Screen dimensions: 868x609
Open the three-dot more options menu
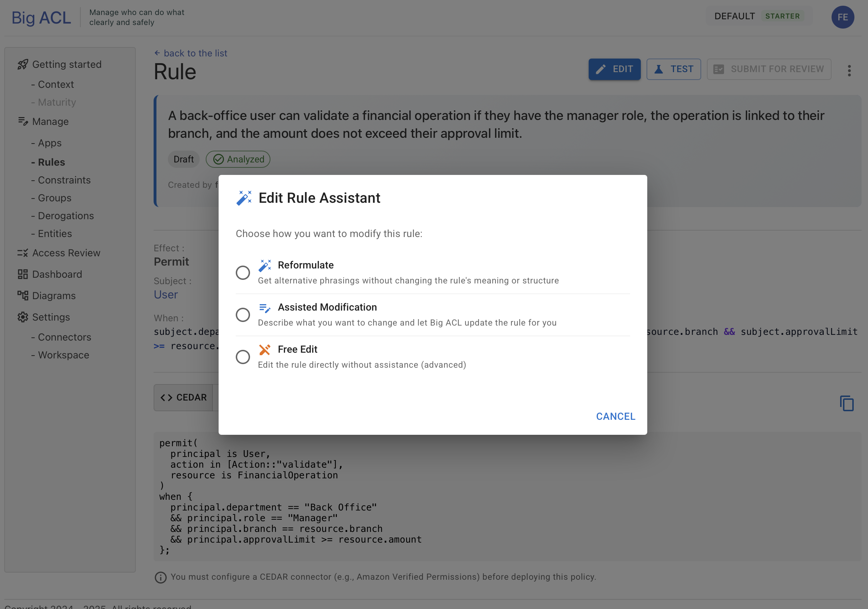[x=849, y=71]
